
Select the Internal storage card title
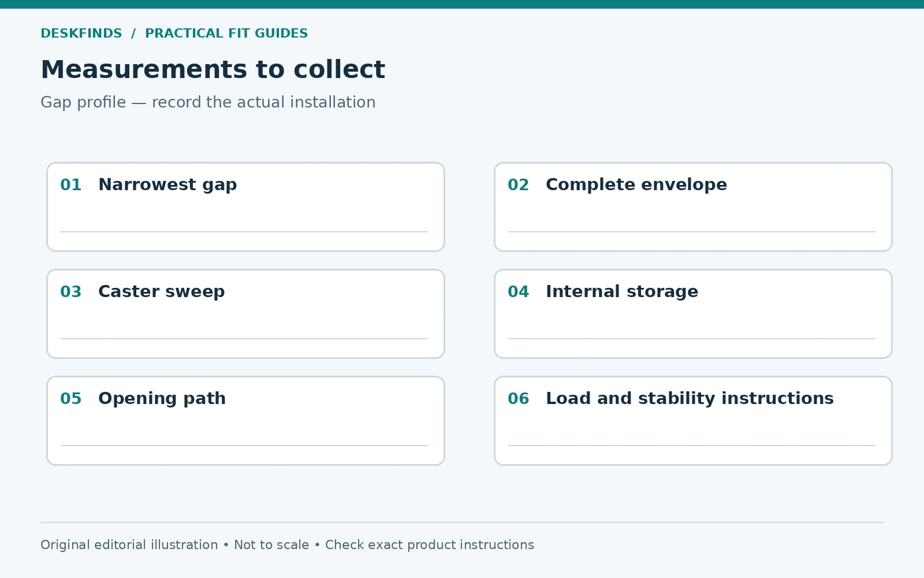[x=622, y=292]
